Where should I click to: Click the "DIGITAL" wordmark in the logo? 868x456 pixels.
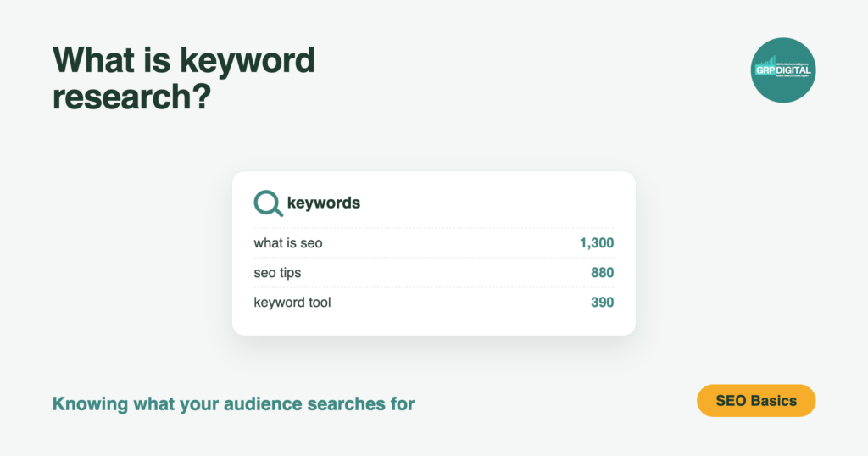pyautogui.click(x=793, y=70)
